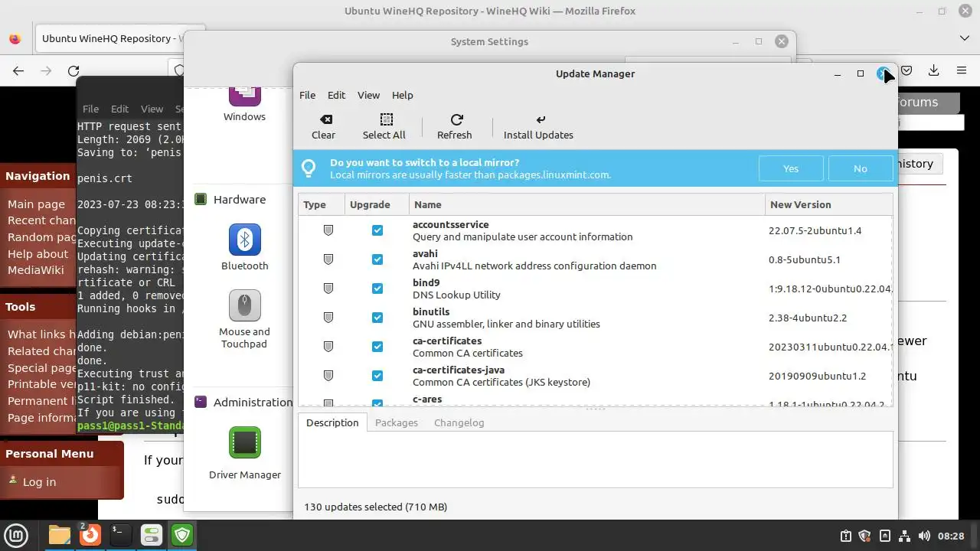The image size is (980, 551).
Task: Click No on the local mirror prompt
Action: 861,168
